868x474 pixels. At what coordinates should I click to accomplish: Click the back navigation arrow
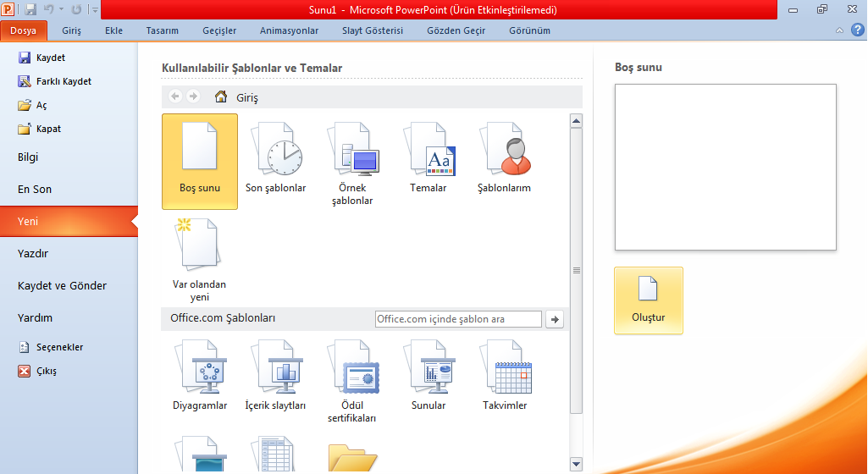(175, 96)
